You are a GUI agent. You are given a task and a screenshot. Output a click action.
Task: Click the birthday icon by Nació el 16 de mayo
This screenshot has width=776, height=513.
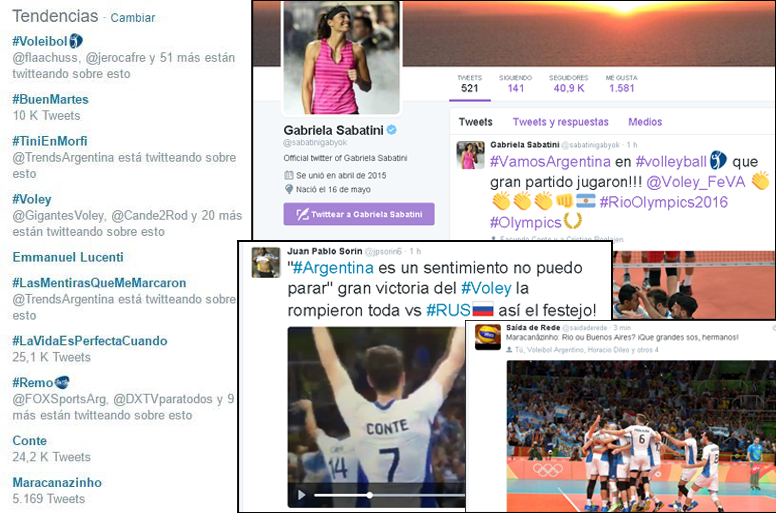[x=289, y=189]
